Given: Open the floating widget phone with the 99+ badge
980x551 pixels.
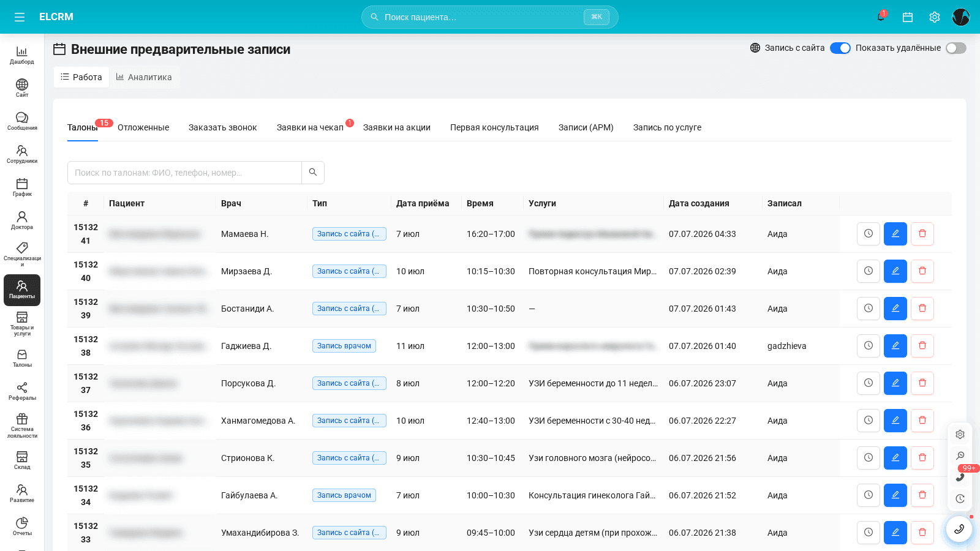Looking at the screenshot, I should click(x=960, y=477).
